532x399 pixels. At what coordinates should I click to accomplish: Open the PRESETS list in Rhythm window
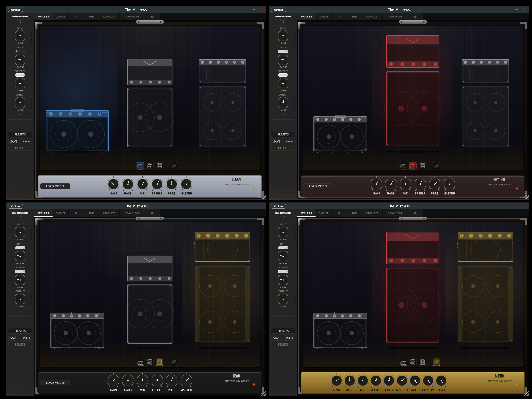(283, 134)
